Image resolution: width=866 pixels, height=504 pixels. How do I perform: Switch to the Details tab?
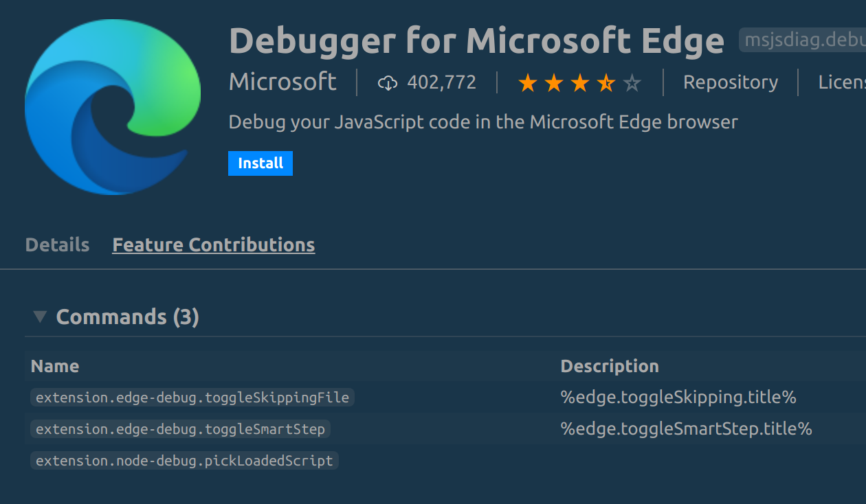point(56,244)
